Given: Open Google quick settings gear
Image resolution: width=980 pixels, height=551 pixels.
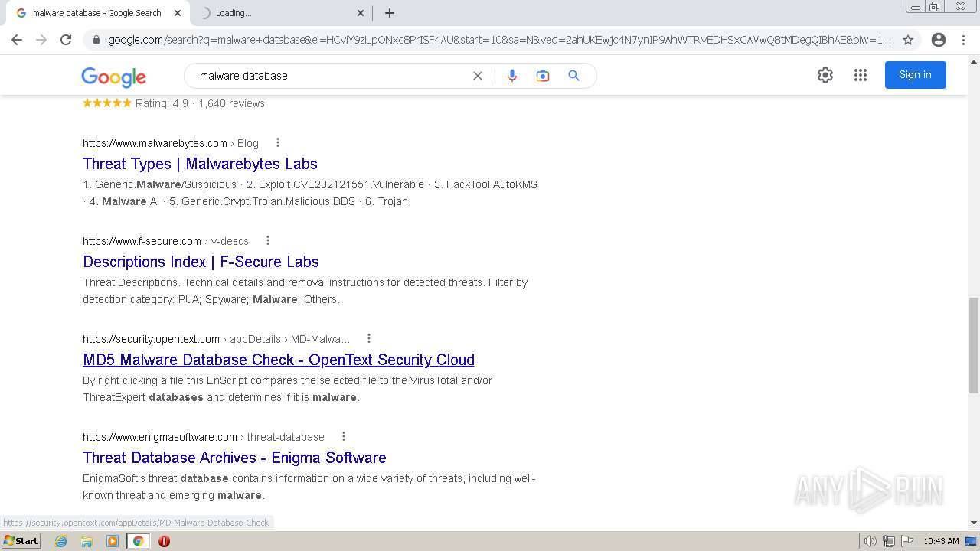Looking at the screenshot, I should pyautogui.click(x=825, y=75).
